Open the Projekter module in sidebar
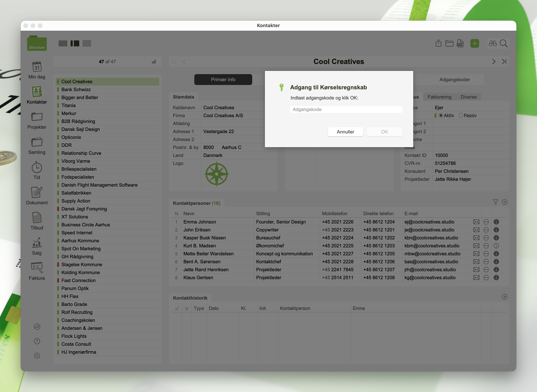The width and height of the screenshot is (537, 392). coord(37,117)
